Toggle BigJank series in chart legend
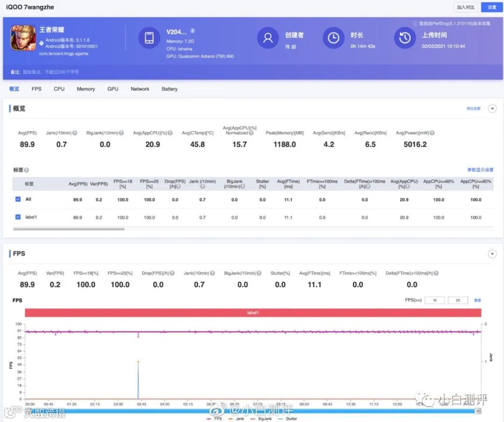Screen dimensions: 504x422 click(x=261, y=419)
